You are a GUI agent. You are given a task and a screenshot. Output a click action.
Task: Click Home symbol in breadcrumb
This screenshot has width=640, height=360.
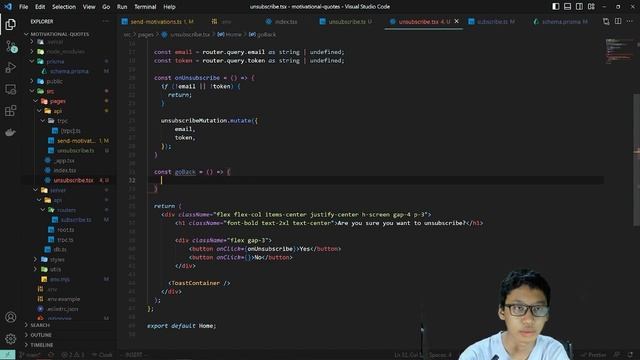233,35
